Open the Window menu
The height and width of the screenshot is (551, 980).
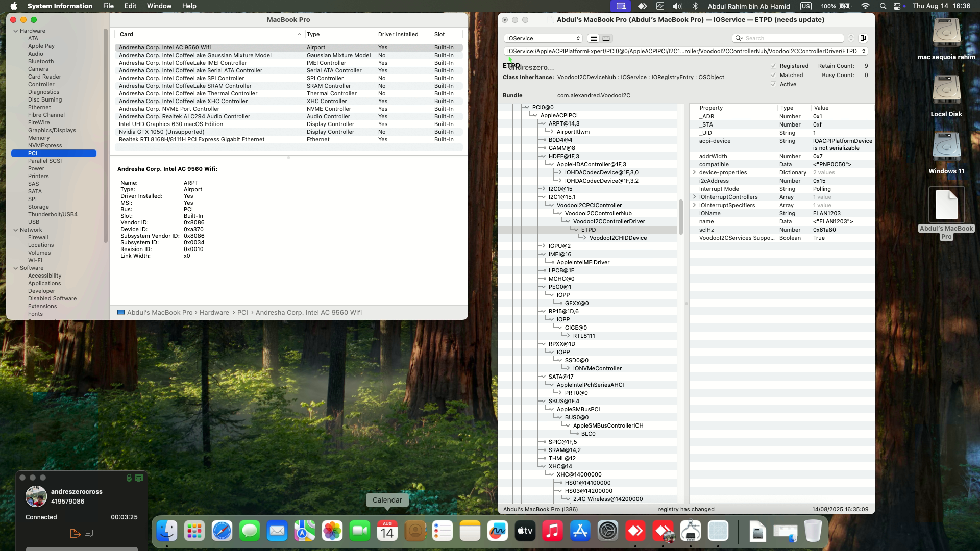159,6
